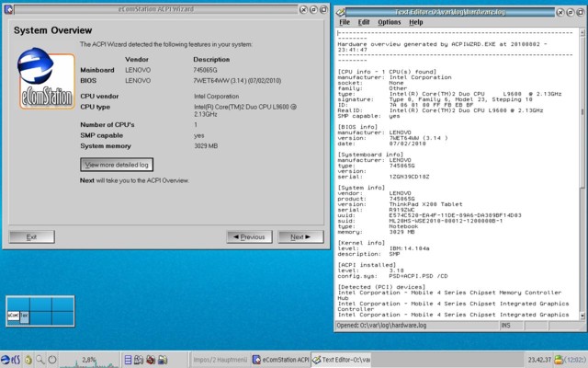Click the CPU vendor value Intel Corporation in wizard
The width and height of the screenshot is (588, 368).
217,96
